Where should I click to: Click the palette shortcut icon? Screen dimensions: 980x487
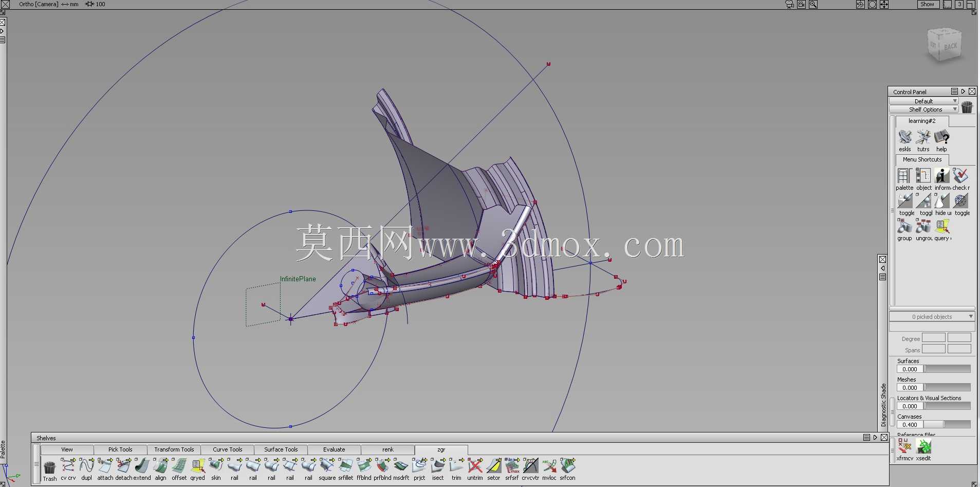904,176
